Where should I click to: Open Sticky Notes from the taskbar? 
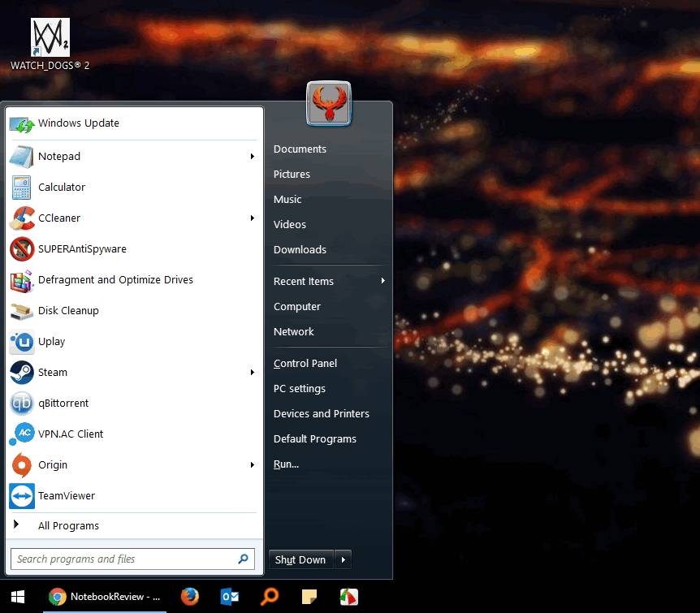(x=309, y=597)
